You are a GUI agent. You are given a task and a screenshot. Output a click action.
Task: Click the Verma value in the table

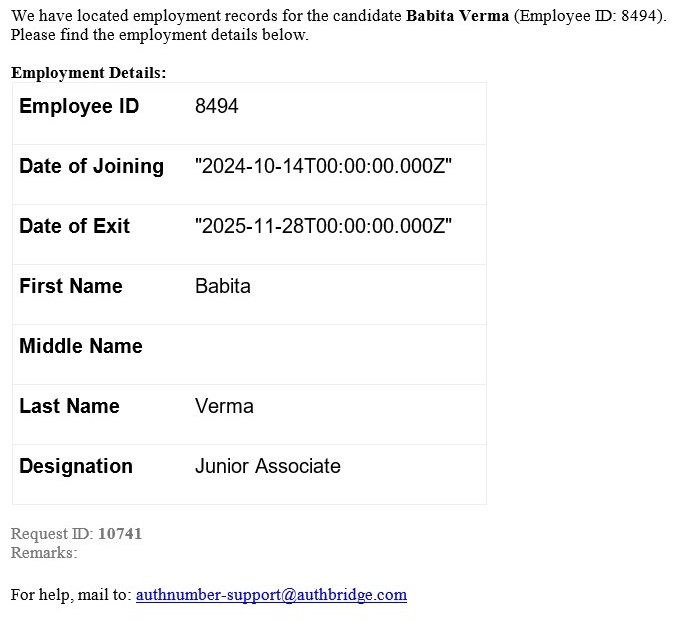pos(224,407)
